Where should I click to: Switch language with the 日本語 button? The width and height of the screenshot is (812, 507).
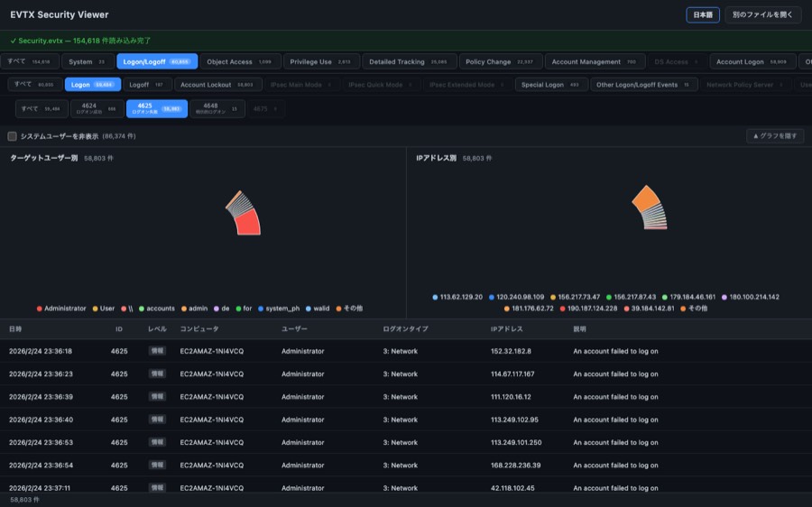coord(702,14)
